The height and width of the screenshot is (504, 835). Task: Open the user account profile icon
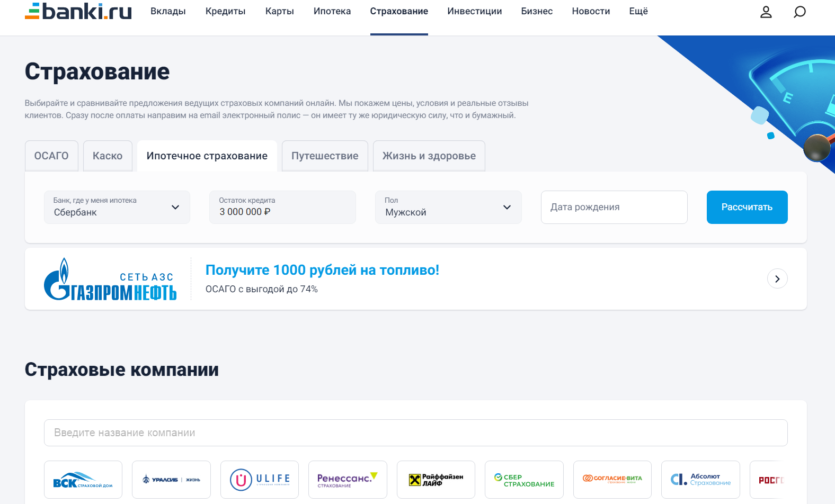point(766,12)
